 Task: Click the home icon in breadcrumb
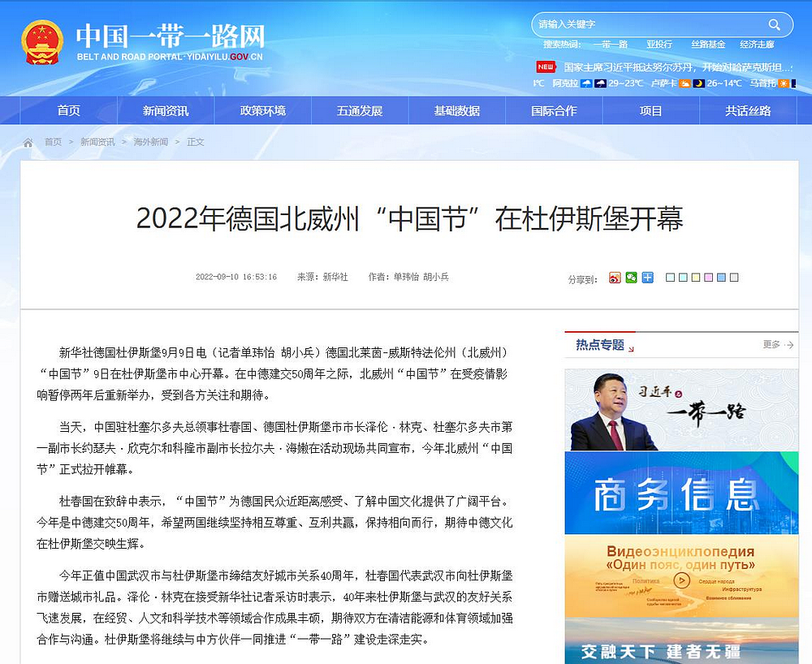[x=28, y=142]
